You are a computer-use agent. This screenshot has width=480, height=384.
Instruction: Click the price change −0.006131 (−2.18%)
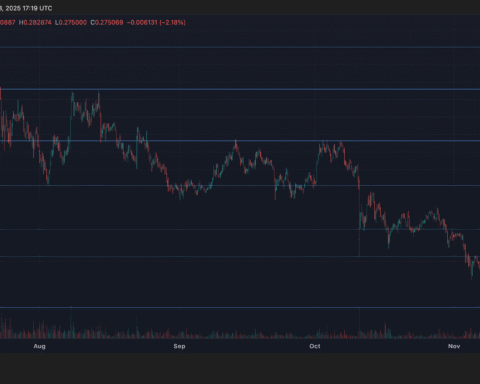pos(156,22)
